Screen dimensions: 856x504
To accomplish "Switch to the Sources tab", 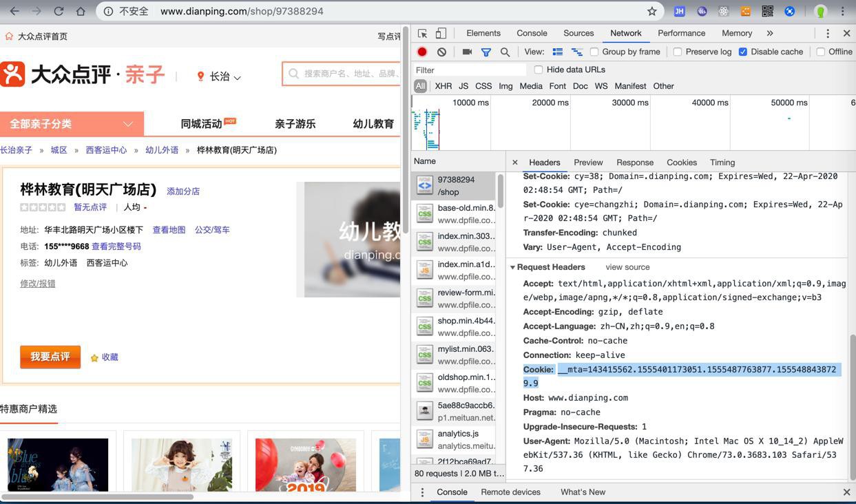I will point(578,33).
